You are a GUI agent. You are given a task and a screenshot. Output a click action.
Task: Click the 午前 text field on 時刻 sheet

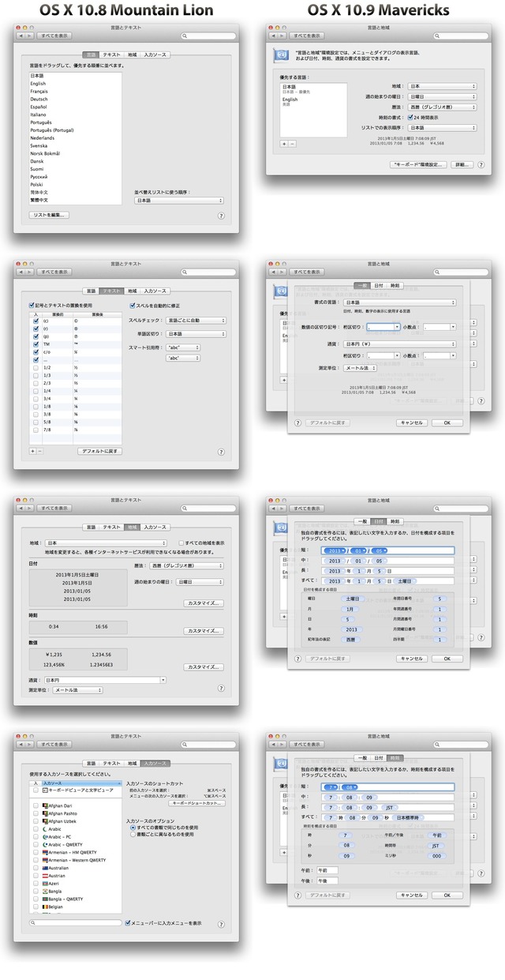coord(327,870)
